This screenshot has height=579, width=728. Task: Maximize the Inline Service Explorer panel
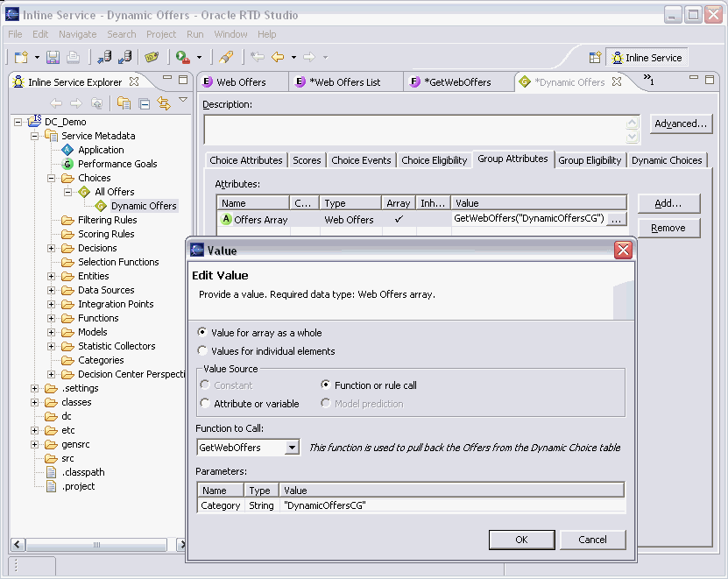(x=183, y=80)
